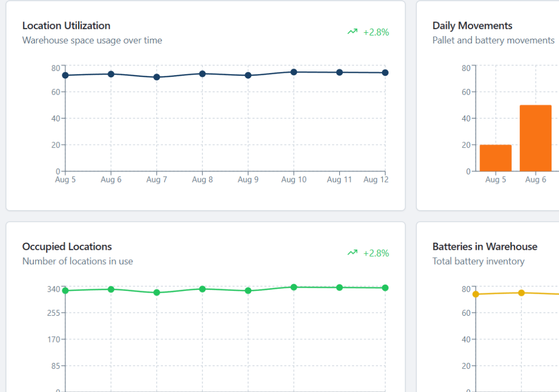Click the +2.8% label in Location Utilization
The width and height of the screenshot is (559, 392).
tap(376, 32)
